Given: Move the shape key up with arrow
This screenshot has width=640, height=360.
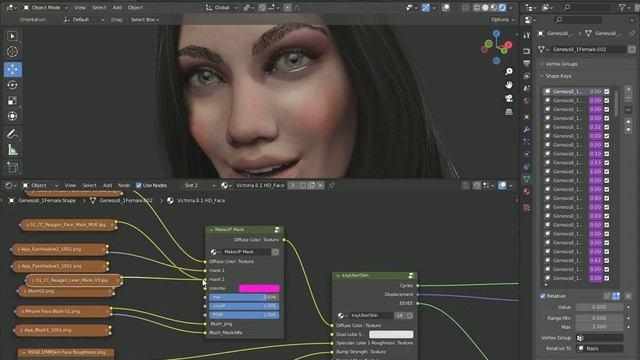Looking at the screenshot, I should [x=628, y=122].
